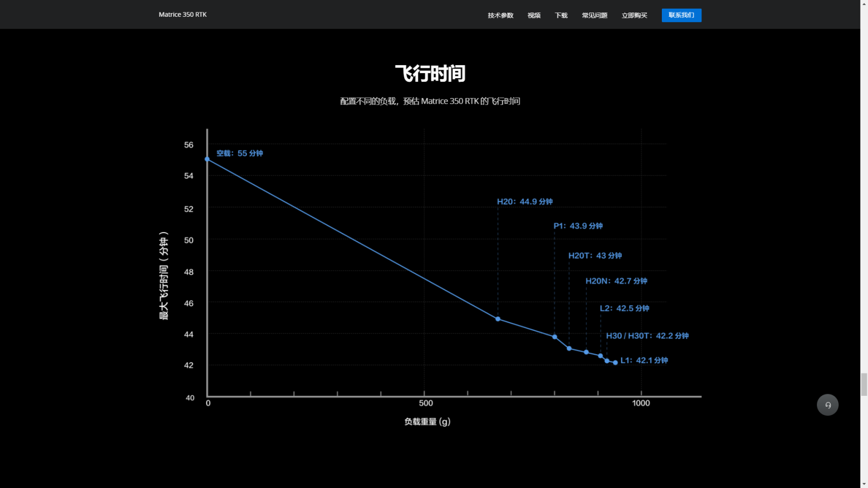The image size is (868, 488).
Task: Click the label "H20N: 42.7 分钟"
Action: 616,281
